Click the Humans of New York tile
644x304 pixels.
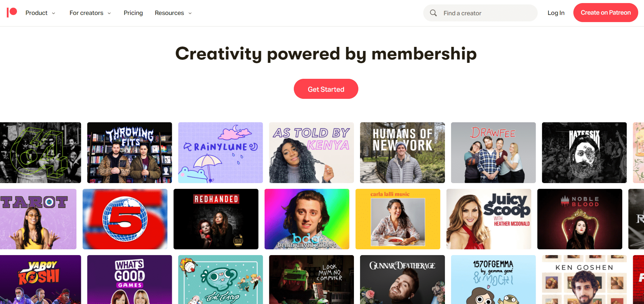402,153
